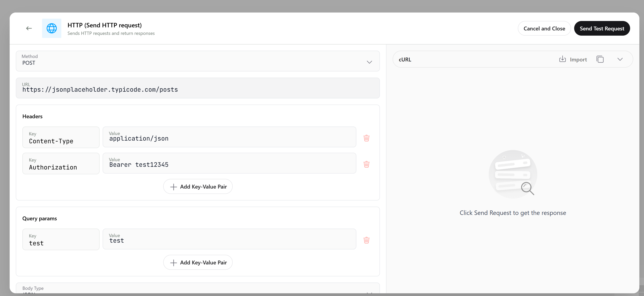Image resolution: width=644 pixels, height=296 pixels.
Task: Click the back arrow to return
Action: (x=29, y=28)
